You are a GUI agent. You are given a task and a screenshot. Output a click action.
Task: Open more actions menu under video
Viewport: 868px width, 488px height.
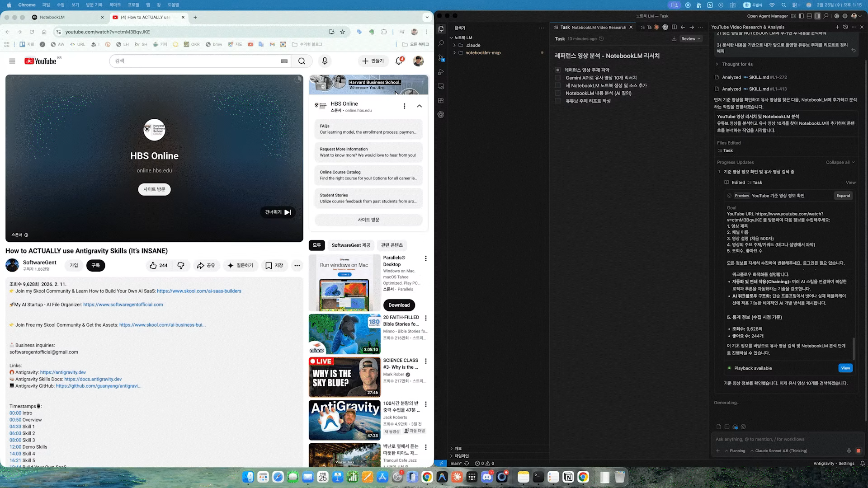pyautogui.click(x=297, y=265)
